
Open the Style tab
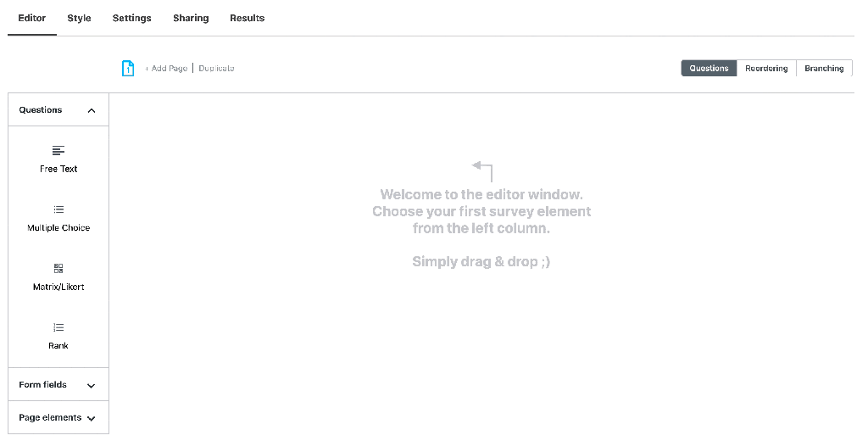[79, 18]
